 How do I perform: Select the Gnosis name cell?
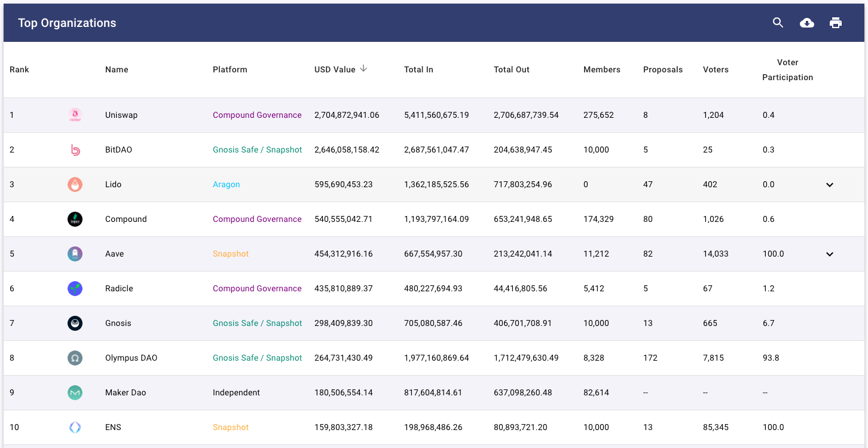pos(118,323)
